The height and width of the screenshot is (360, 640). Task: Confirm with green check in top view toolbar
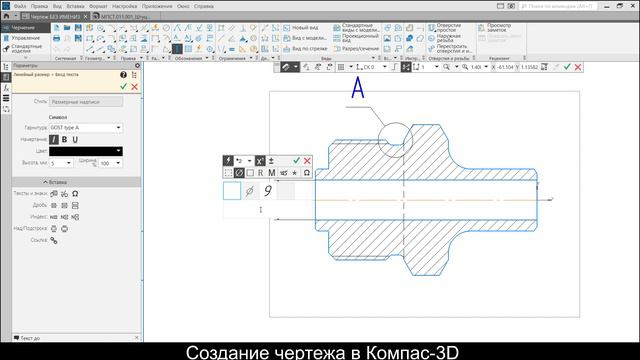coord(567,67)
